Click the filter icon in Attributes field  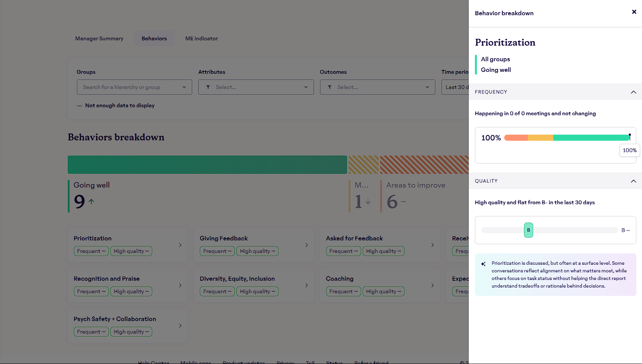click(208, 87)
